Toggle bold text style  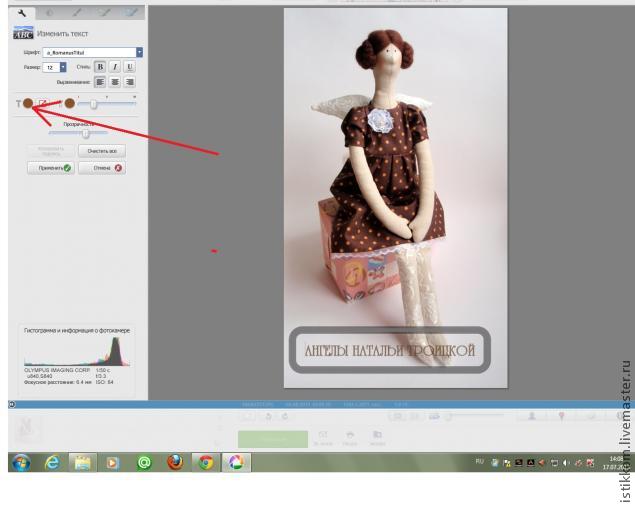click(100, 67)
